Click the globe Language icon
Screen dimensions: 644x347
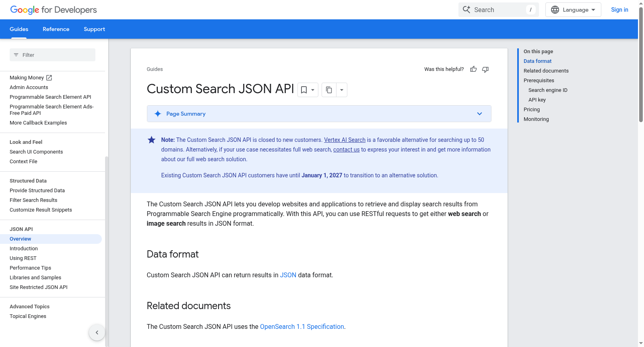pyautogui.click(x=555, y=10)
